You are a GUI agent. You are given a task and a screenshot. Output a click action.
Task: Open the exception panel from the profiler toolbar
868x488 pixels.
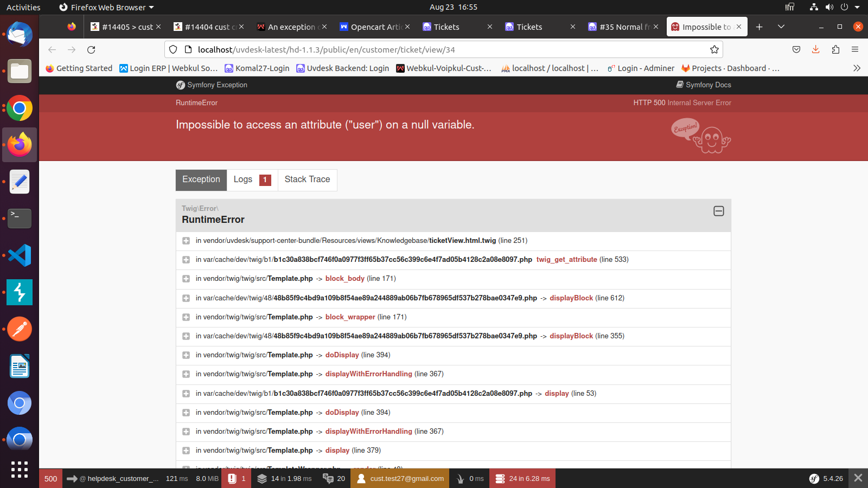(x=236, y=478)
